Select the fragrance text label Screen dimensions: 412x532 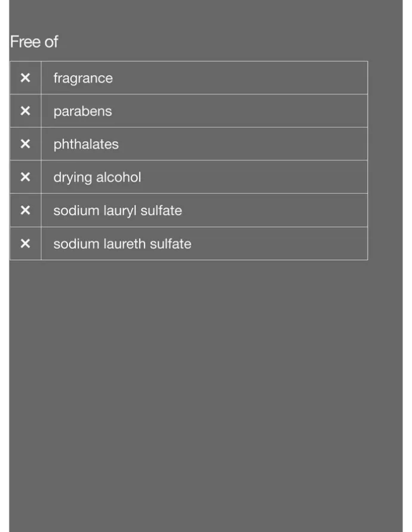(x=83, y=78)
